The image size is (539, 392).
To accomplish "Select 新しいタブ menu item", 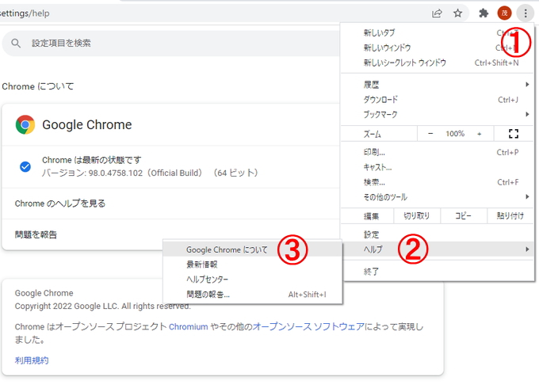I will pyautogui.click(x=438, y=32).
